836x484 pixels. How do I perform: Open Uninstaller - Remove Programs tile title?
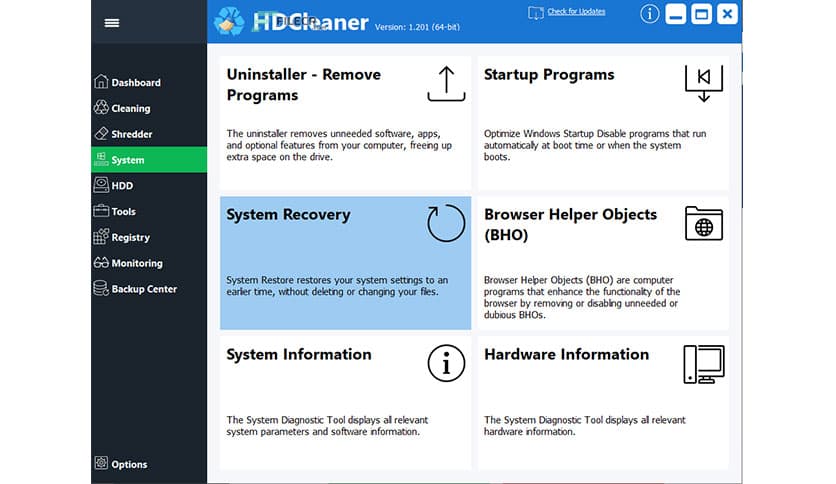point(303,85)
